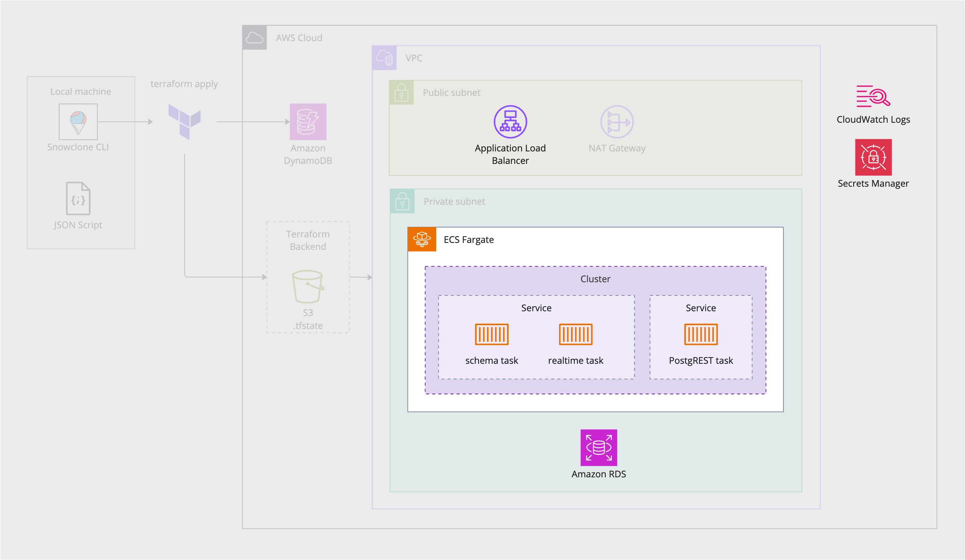The width and height of the screenshot is (965, 560).
Task: Click the Service label above schema task
Action: tap(536, 308)
